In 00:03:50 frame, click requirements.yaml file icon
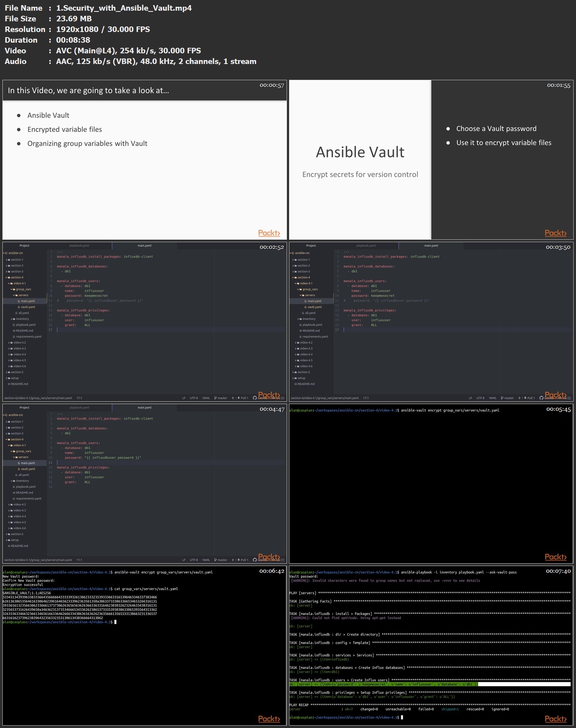The width and height of the screenshot is (576, 728). pos(300,337)
